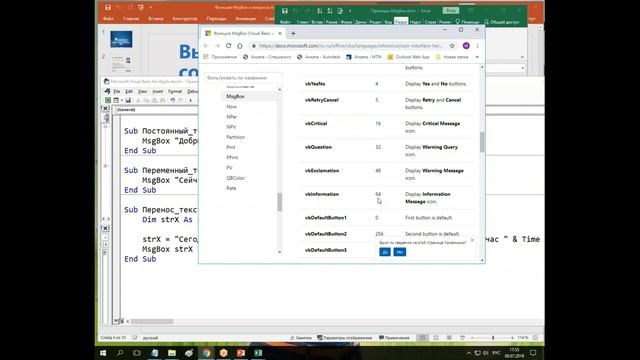Click Excel save icon in title bar
This screenshot has height=360, width=640.
285,11
